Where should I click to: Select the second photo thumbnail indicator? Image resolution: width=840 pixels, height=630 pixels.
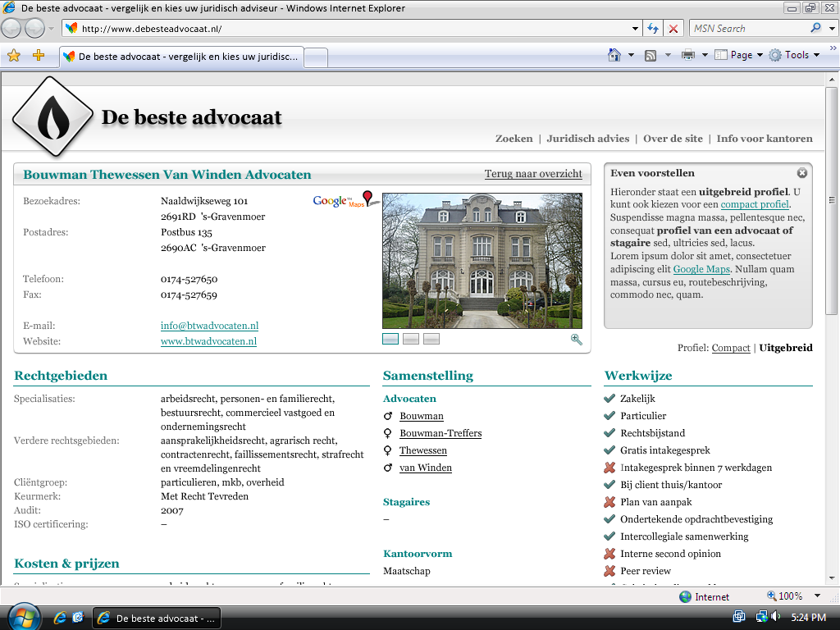(x=411, y=339)
